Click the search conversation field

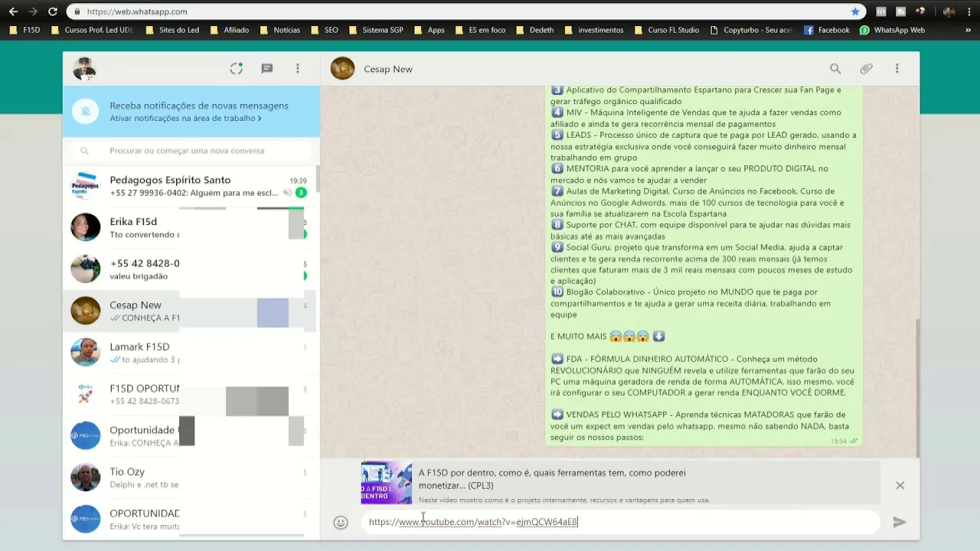pyautogui.click(x=191, y=151)
